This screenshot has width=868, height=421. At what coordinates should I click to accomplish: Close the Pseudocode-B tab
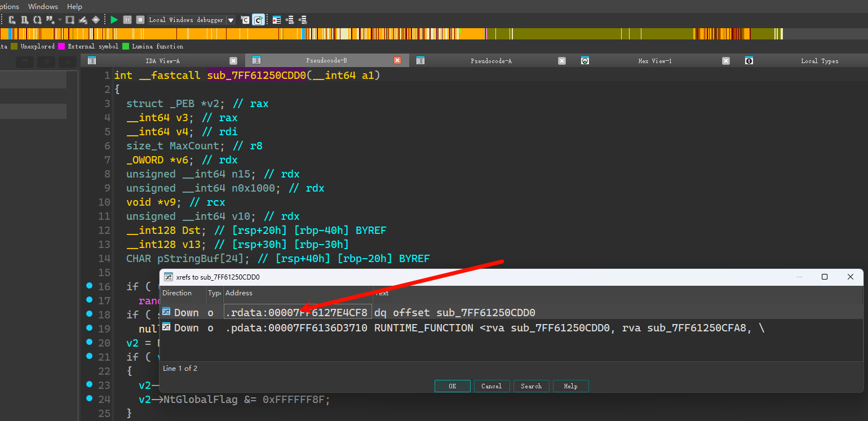click(x=397, y=61)
